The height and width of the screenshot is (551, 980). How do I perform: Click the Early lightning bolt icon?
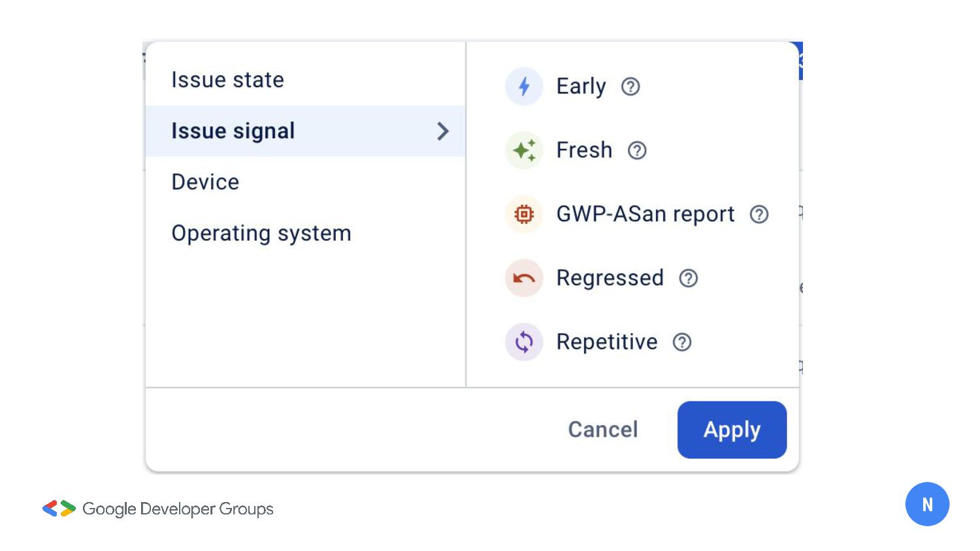524,86
